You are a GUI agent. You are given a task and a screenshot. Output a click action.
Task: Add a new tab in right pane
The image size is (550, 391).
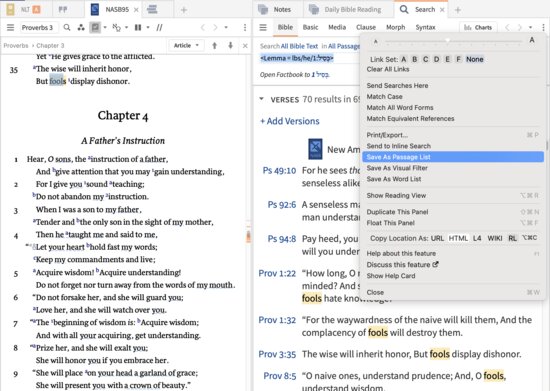[x=458, y=10]
